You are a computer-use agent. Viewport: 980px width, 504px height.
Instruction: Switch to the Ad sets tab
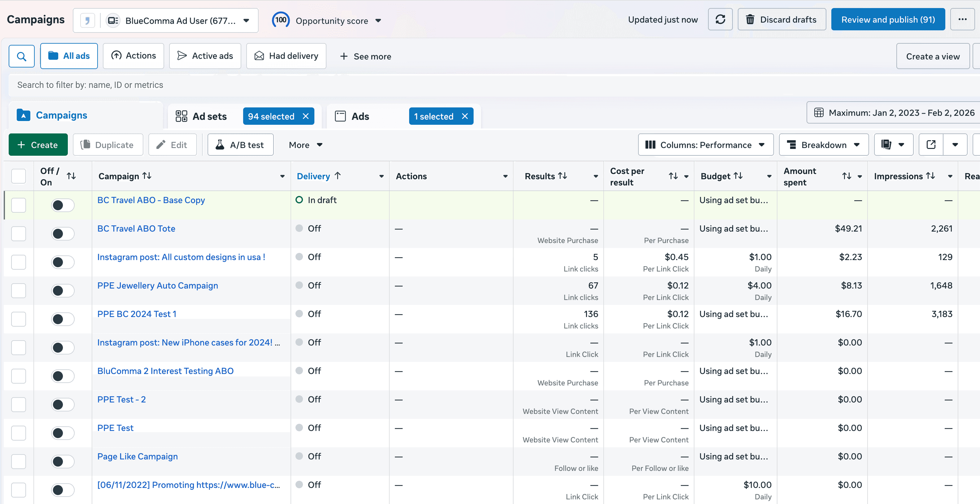click(209, 116)
